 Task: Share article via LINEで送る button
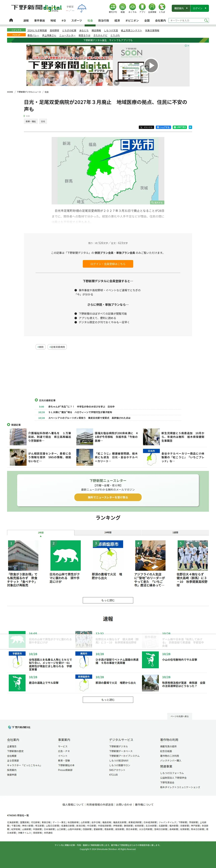(180, 127)
